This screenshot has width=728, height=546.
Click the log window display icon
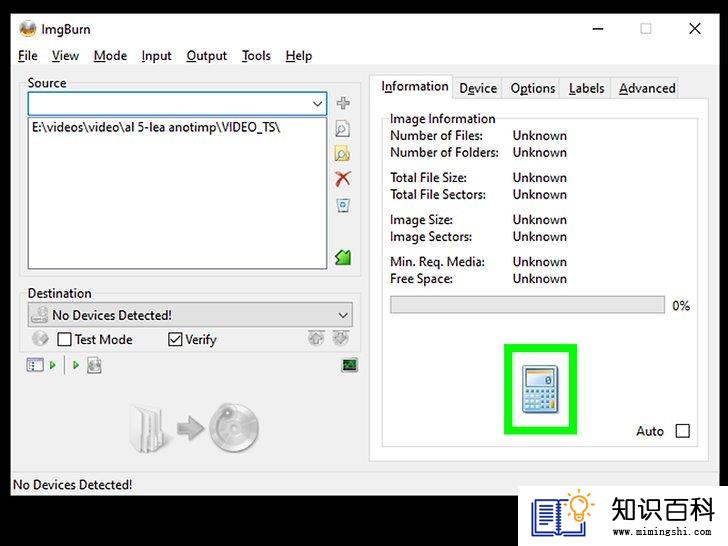click(x=350, y=365)
